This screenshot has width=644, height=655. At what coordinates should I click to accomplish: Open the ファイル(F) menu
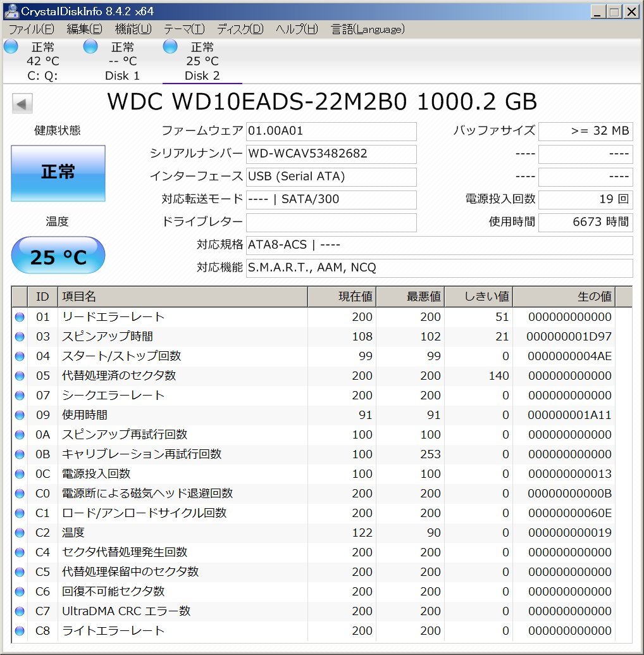click(x=32, y=29)
